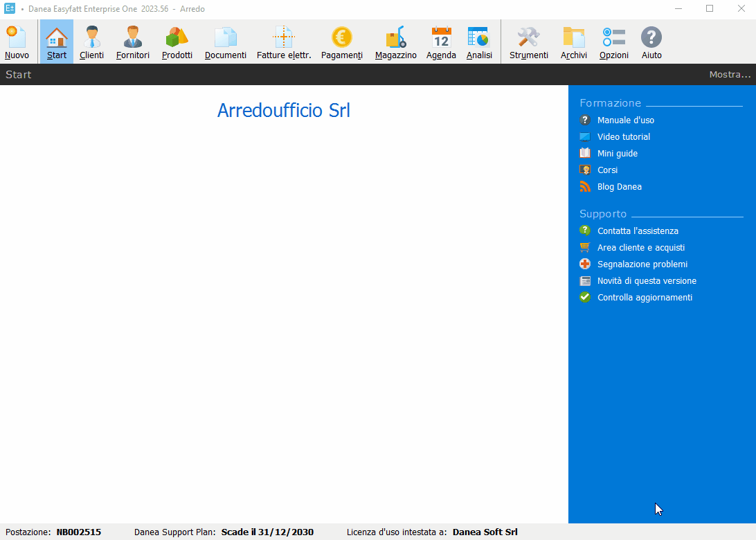
Task: Click the workstation name NB002515
Action: tap(79, 532)
